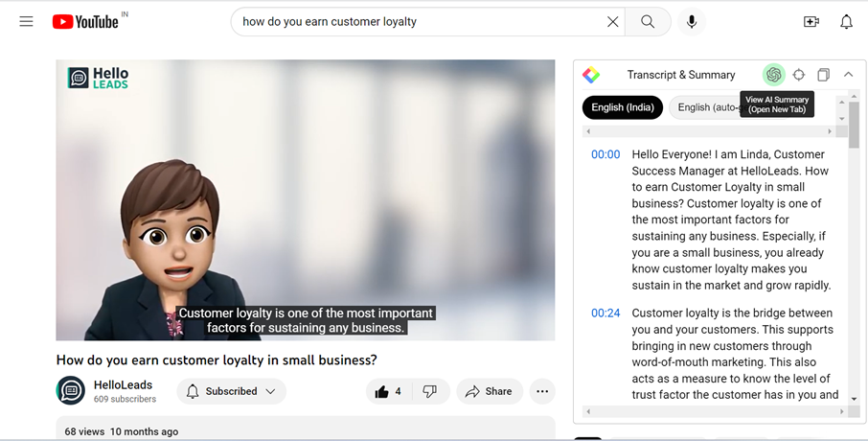
Task: Open the more actions three-dot menu
Action: click(542, 391)
